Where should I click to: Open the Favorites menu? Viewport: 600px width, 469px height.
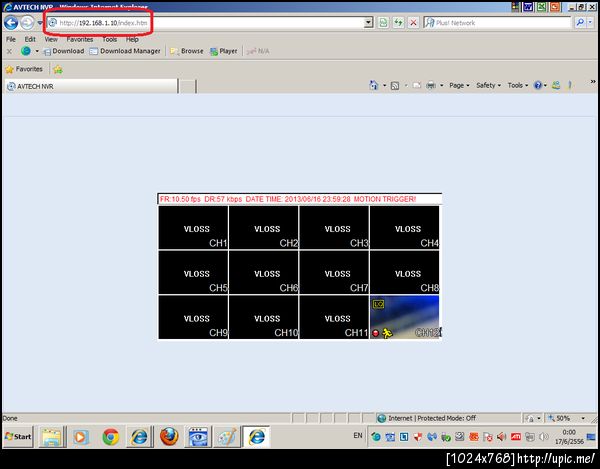[80, 39]
